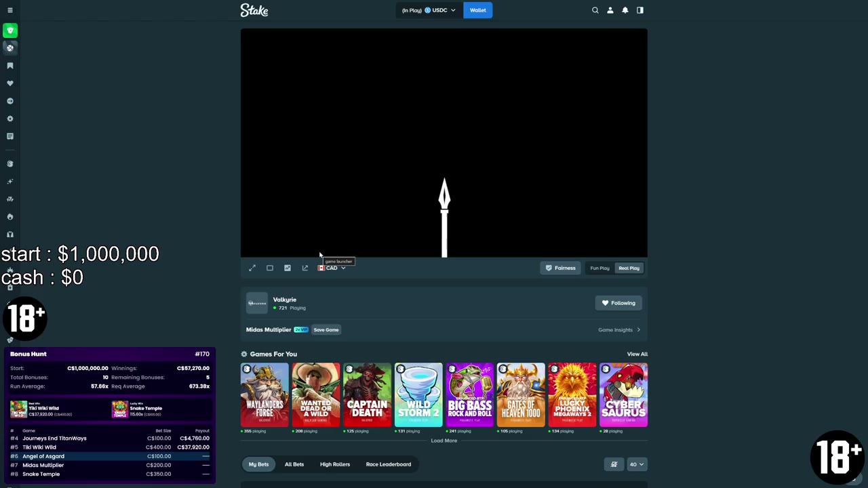Screen dimensions: 868x488
Task: Click View All games link
Action: click(x=637, y=354)
